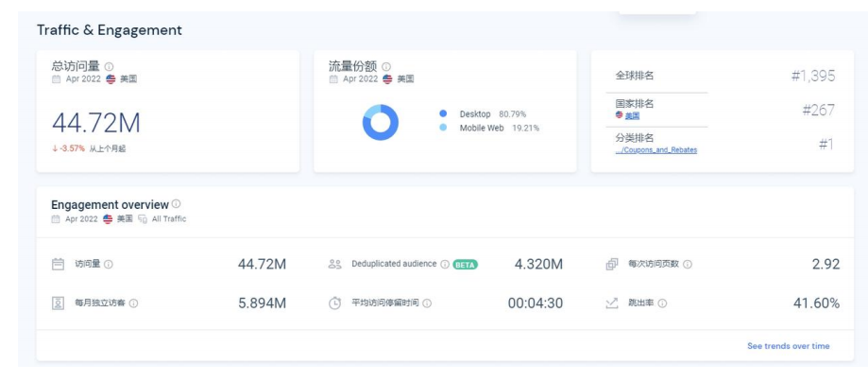Click the US flag in 总访问量 card
Viewport: 868px width, 381px height.
point(111,79)
